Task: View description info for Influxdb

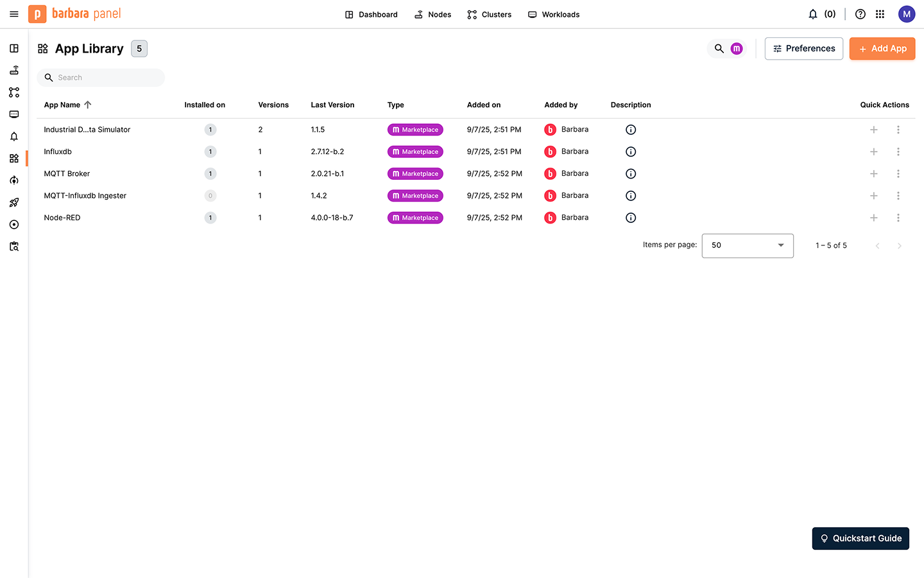Action: (631, 152)
